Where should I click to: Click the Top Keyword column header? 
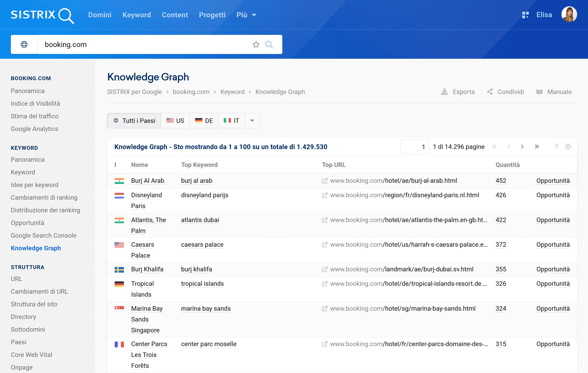(199, 165)
